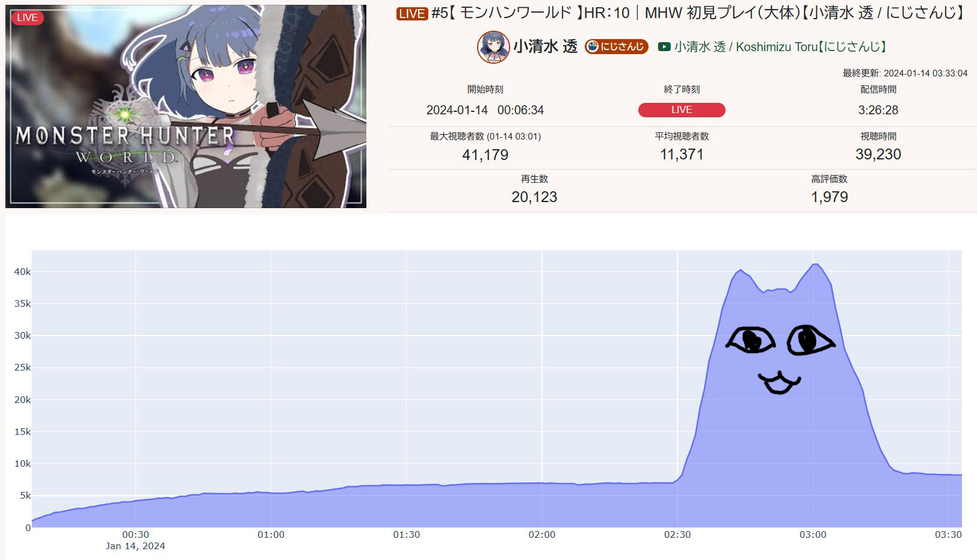Click the drawn cat mouth on the chart
977x560 pixels.
coord(779,383)
